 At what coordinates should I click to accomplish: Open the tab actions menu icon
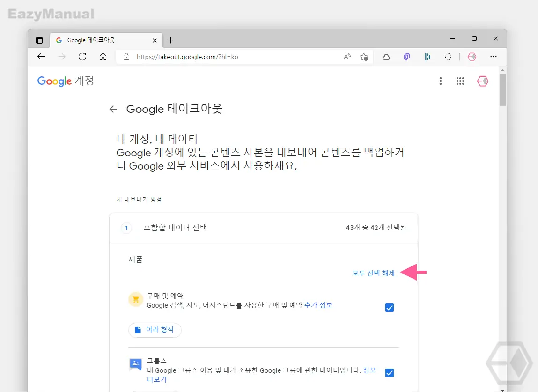coord(39,40)
